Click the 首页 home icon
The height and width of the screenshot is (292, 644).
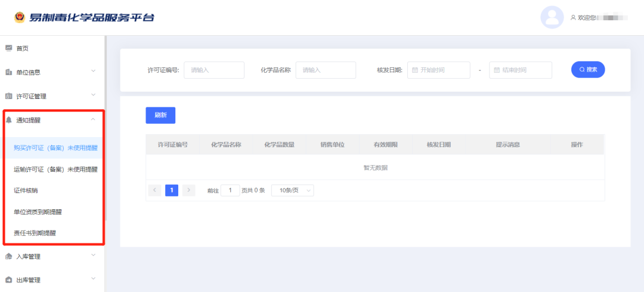coord(9,48)
